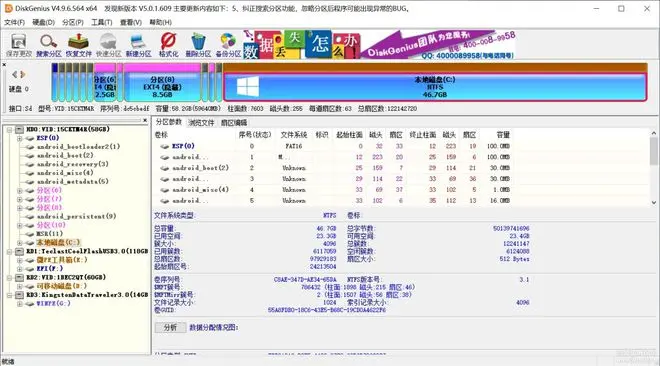
Task: Select the android_misc(4) row in the partition table
Action: pos(333,190)
